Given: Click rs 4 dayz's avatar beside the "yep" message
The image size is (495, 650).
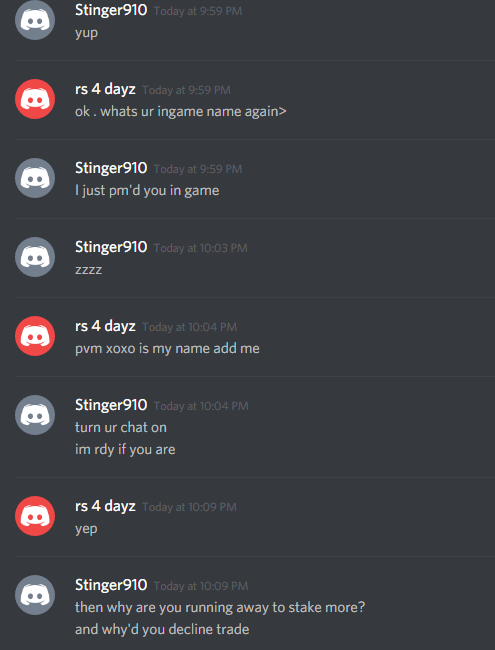Looking at the screenshot, I should 35,516.
